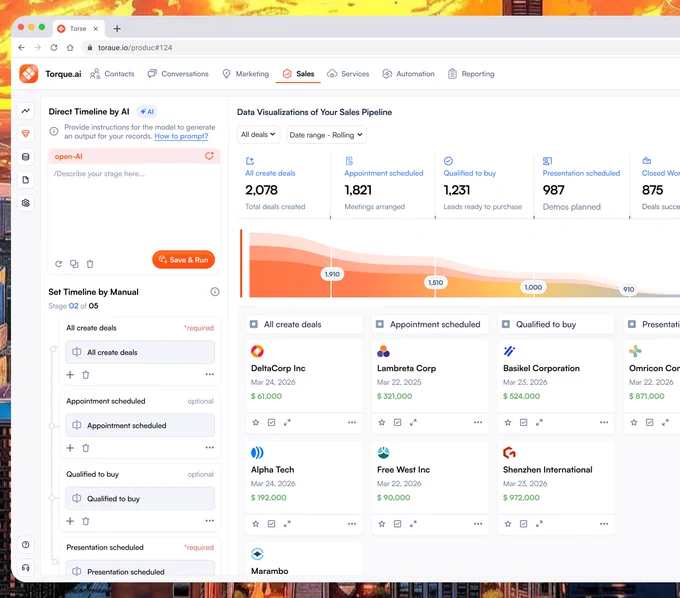
Task: Click info icon beside Set Timeline by Manual
Action: tap(215, 292)
